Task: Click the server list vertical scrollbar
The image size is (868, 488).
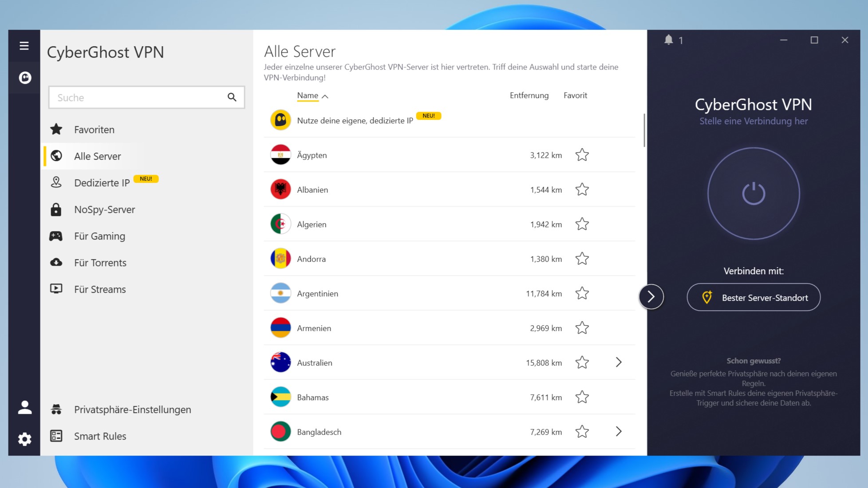Action: [x=644, y=130]
